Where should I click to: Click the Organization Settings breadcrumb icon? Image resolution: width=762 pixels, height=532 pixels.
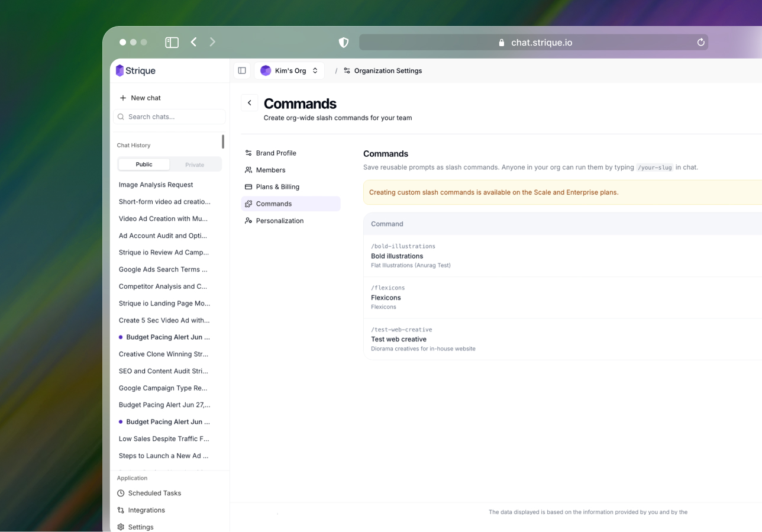pyautogui.click(x=347, y=70)
